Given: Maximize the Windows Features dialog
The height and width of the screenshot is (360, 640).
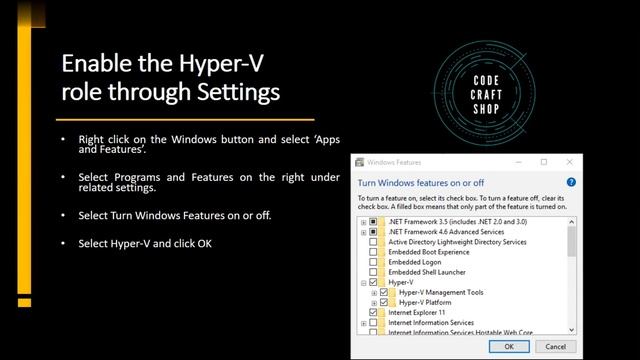Looking at the screenshot, I should pyautogui.click(x=544, y=162).
